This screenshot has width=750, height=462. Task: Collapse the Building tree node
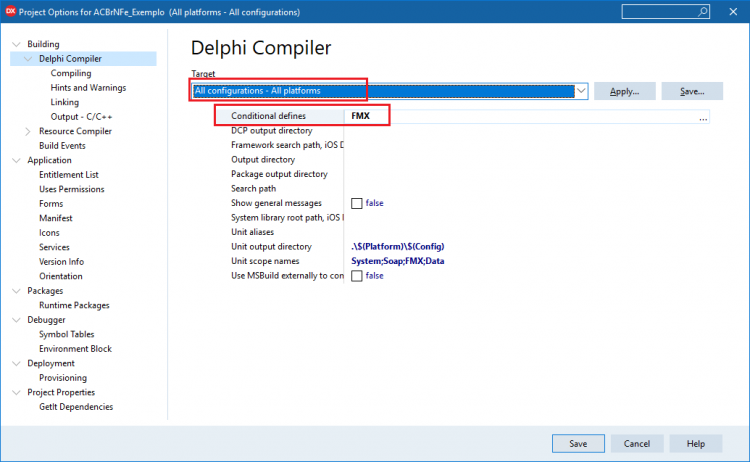tap(16, 44)
